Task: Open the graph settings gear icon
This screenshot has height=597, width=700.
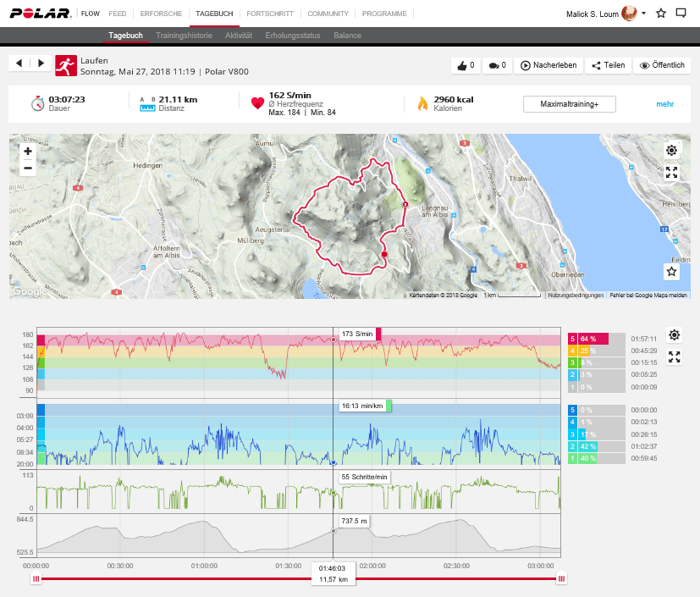Action: tap(674, 335)
